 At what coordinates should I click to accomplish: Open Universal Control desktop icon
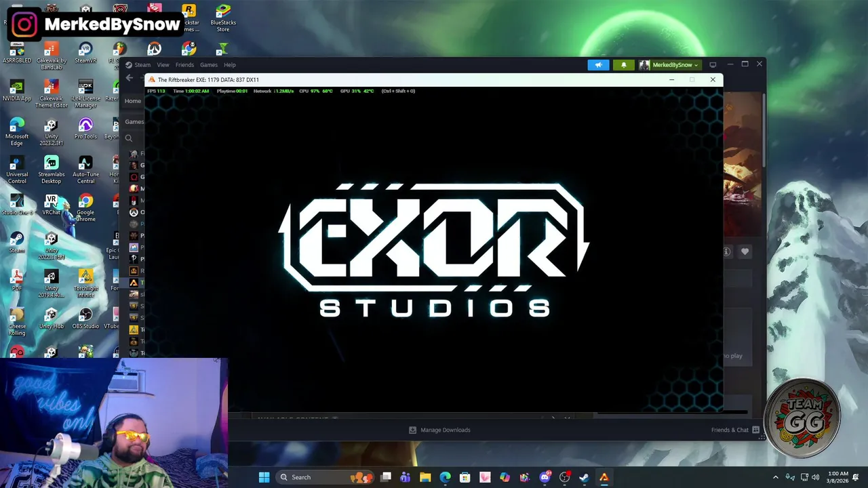(17, 170)
